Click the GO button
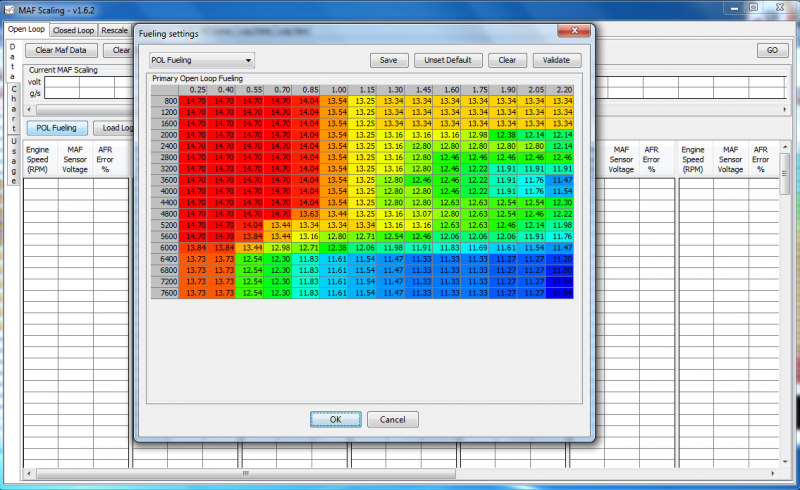 (x=771, y=50)
